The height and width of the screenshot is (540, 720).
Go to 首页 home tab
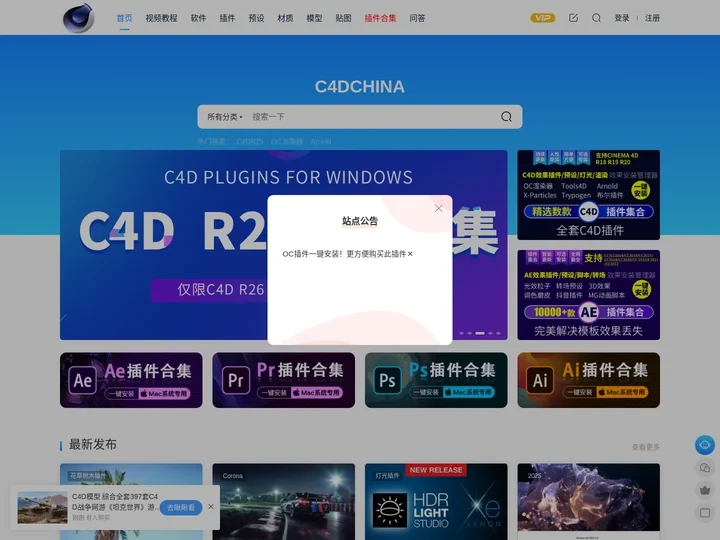coord(124,18)
